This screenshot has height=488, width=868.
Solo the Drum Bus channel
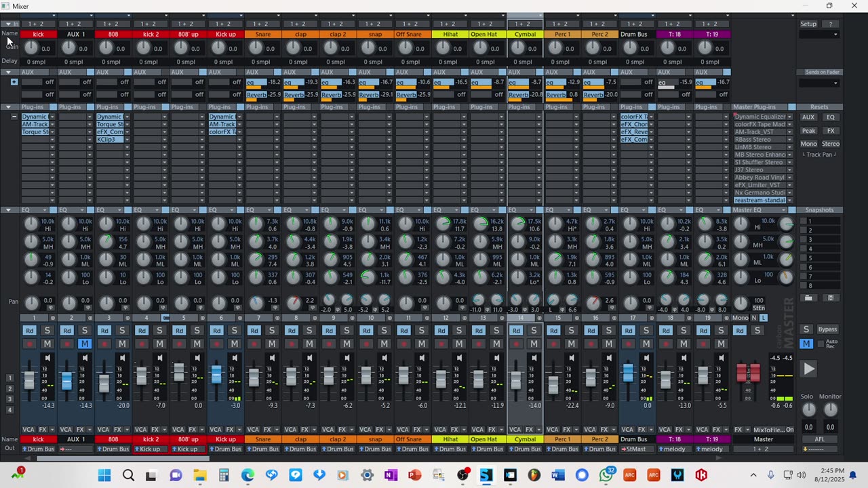(x=646, y=330)
